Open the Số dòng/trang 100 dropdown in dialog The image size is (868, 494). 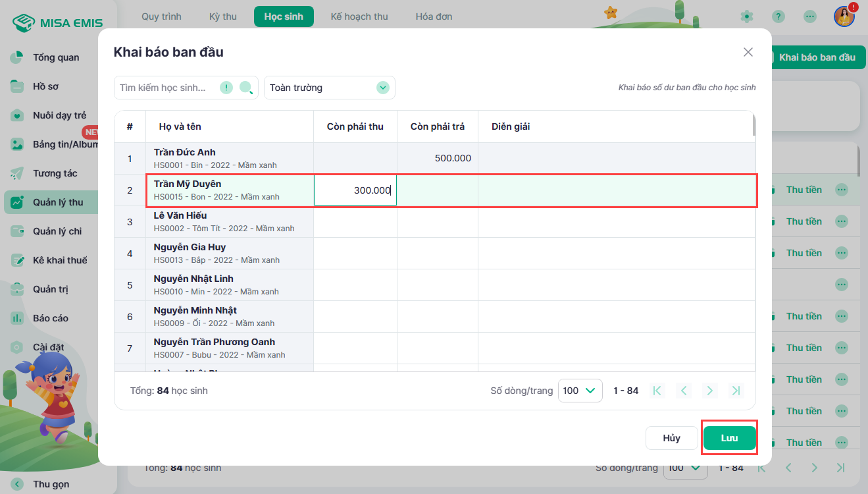(x=580, y=391)
